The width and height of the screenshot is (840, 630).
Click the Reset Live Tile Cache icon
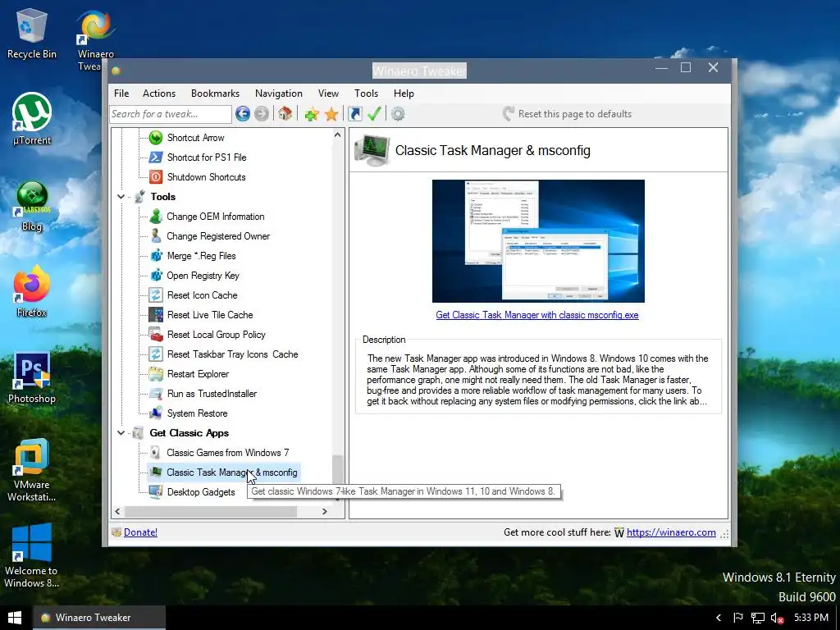click(x=156, y=315)
